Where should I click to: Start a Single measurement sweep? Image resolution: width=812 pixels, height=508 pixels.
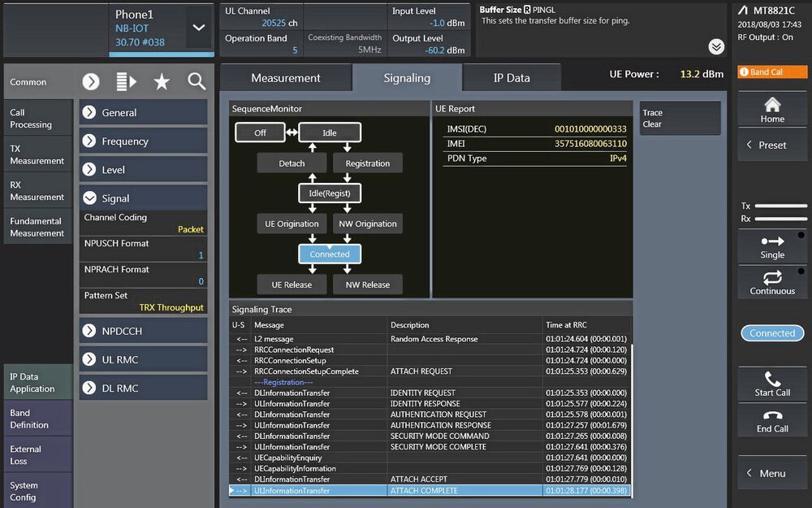[772, 247]
